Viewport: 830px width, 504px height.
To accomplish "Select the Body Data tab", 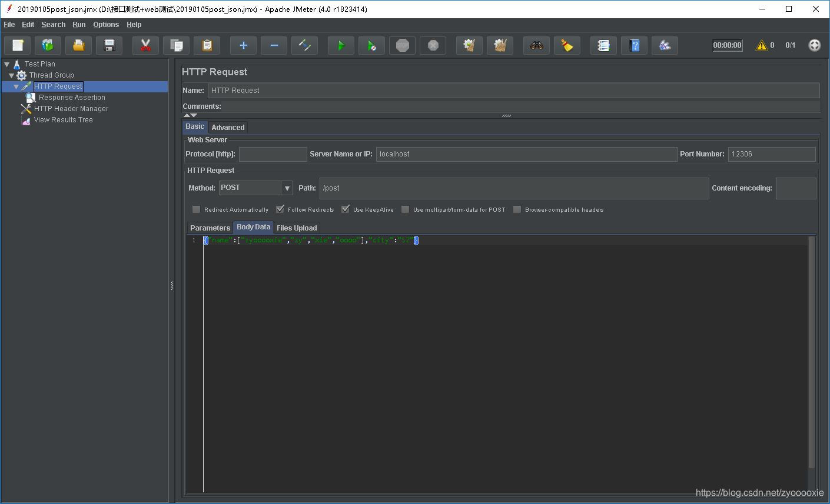I will pyautogui.click(x=254, y=227).
